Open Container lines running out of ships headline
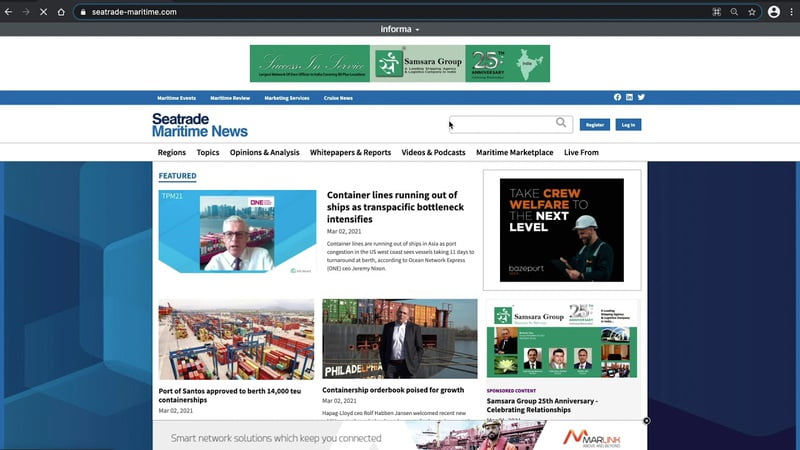Image resolution: width=800 pixels, height=450 pixels. pos(395,207)
